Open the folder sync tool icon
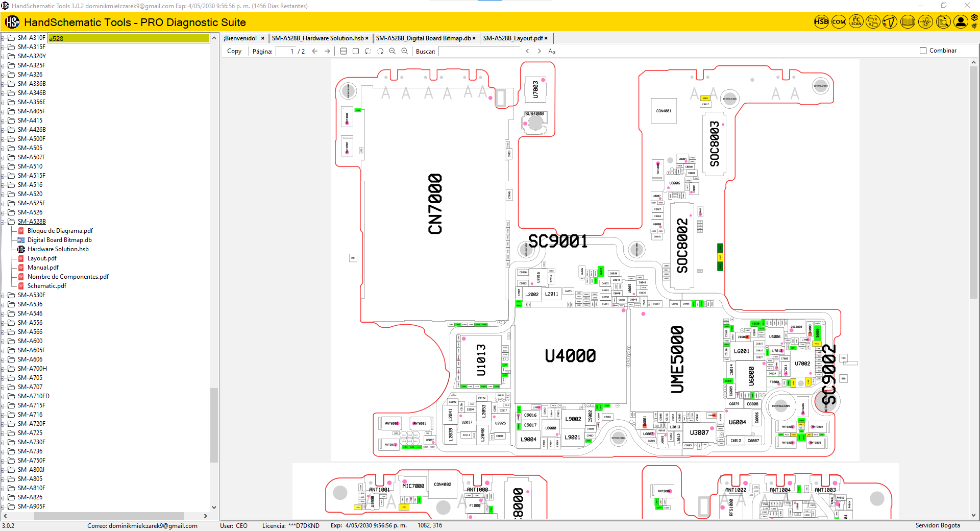 pyautogui.click(x=873, y=22)
